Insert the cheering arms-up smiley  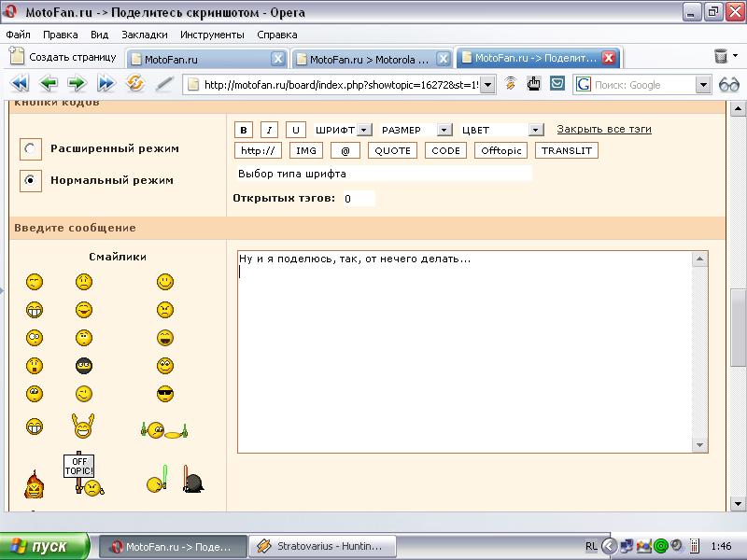point(83,426)
